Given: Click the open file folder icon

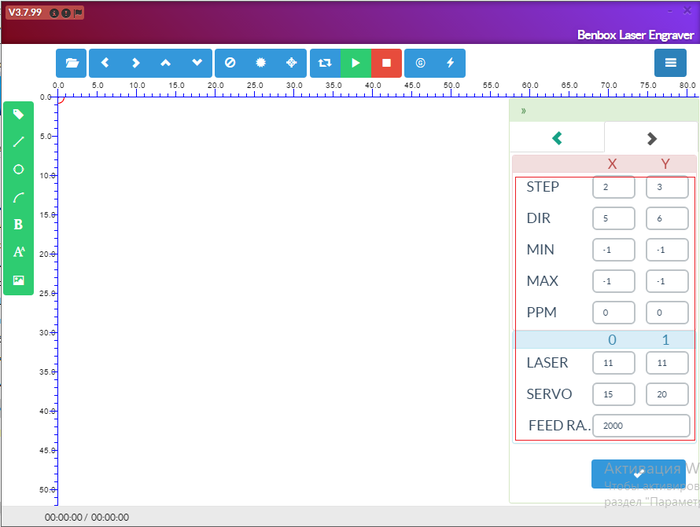Looking at the screenshot, I should [x=71, y=63].
